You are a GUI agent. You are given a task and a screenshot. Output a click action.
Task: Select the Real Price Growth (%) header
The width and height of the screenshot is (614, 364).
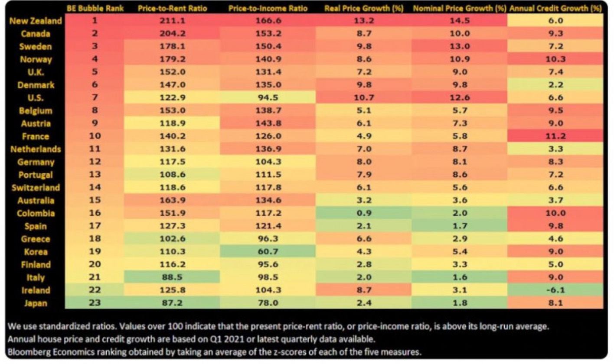pos(364,9)
